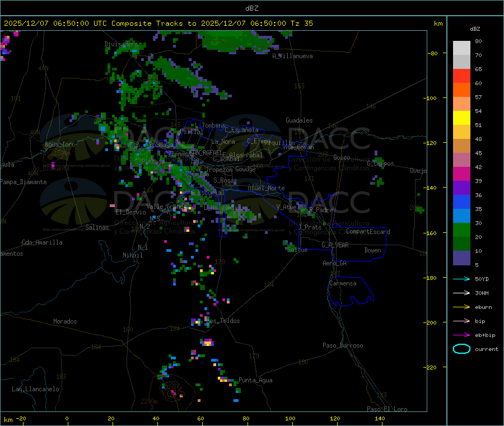Click the S_Rosas map label
The width and height of the screenshot is (504, 426).
tap(225, 180)
